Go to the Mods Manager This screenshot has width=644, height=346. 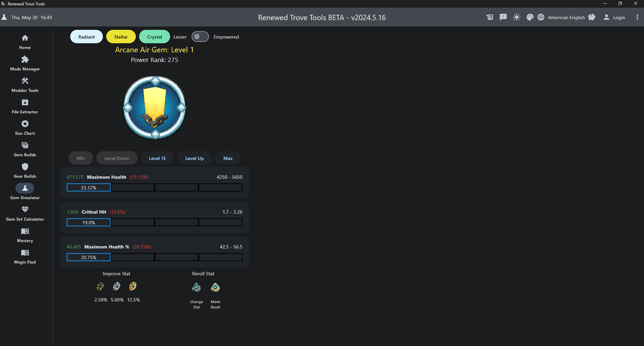pyautogui.click(x=25, y=63)
